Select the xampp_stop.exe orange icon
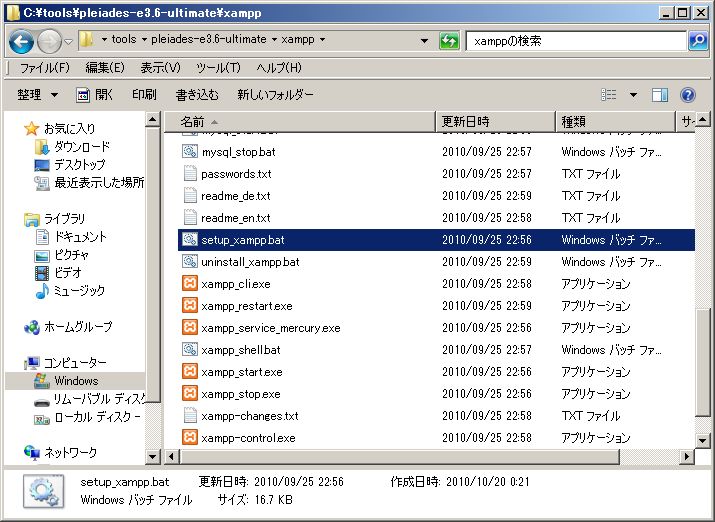Image resolution: width=715 pixels, height=522 pixels. click(x=190, y=393)
